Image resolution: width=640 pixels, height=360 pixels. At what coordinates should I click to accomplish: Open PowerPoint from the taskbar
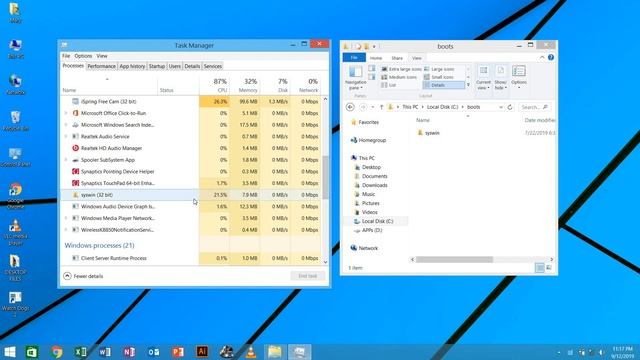178,352
